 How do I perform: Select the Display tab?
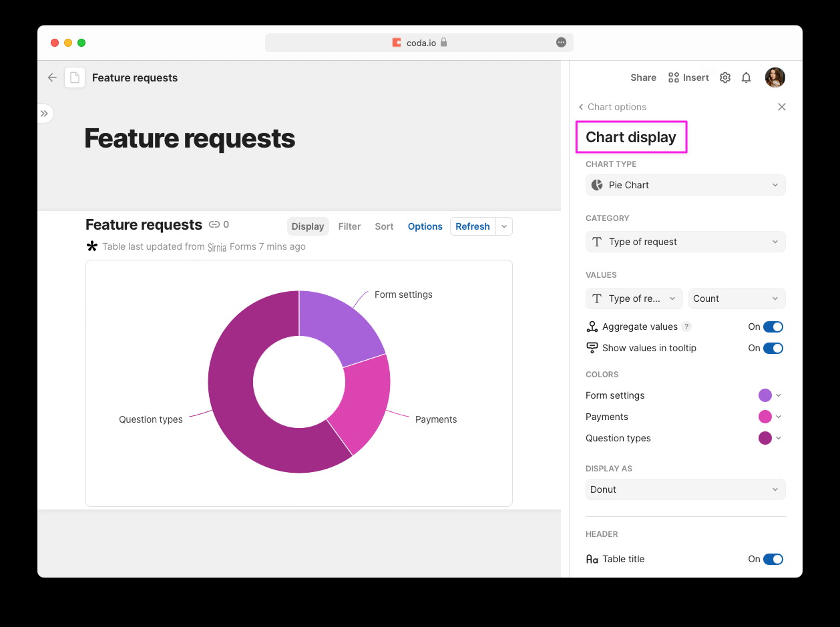[x=308, y=226]
